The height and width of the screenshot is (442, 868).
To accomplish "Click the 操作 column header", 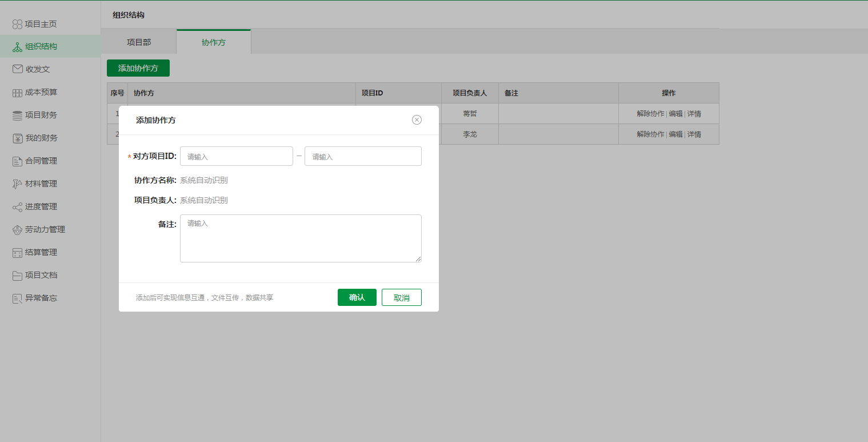I will pyautogui.click(x=669, y=93).
